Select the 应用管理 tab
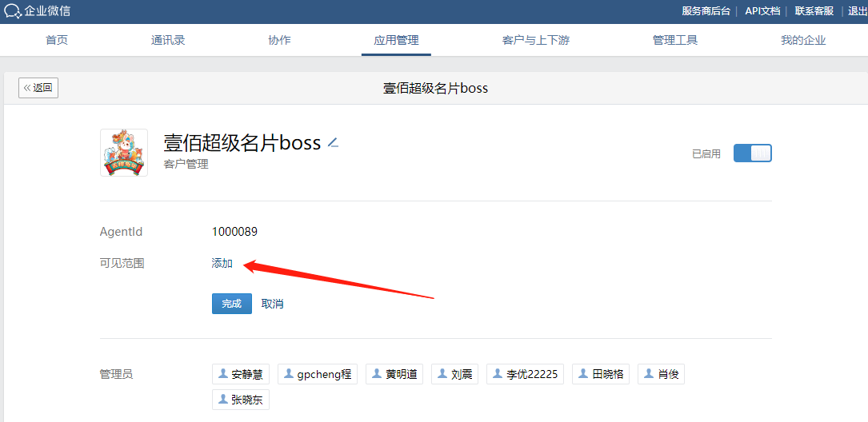This screenshot has width=868, height=422. pos(396,41)
